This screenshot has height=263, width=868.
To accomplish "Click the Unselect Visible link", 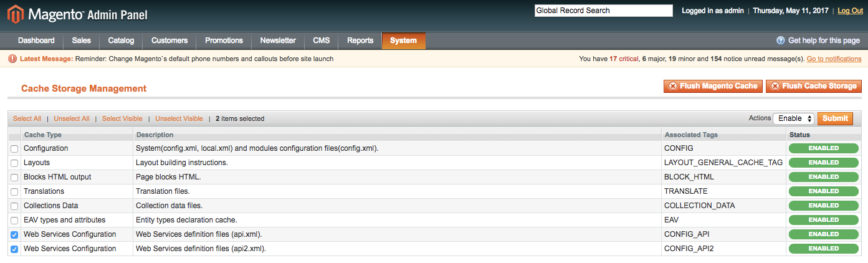I will click(x=179, y=118).
